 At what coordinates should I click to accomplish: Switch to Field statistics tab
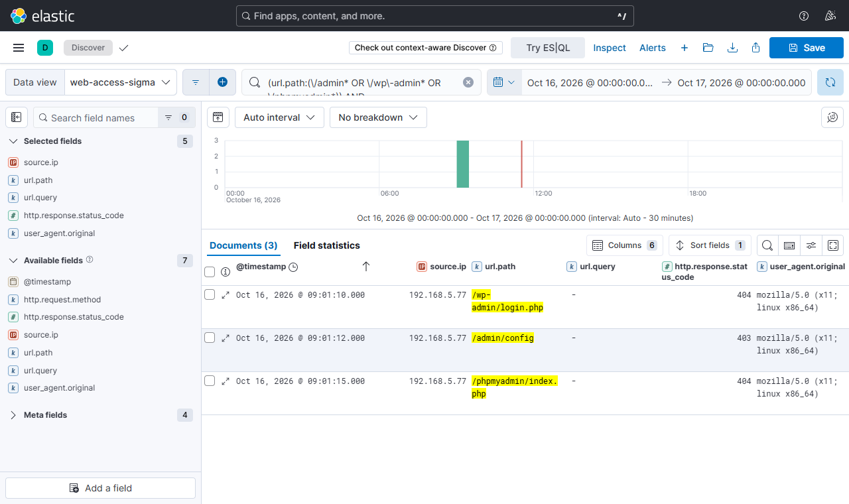click(x=327, y=245)
